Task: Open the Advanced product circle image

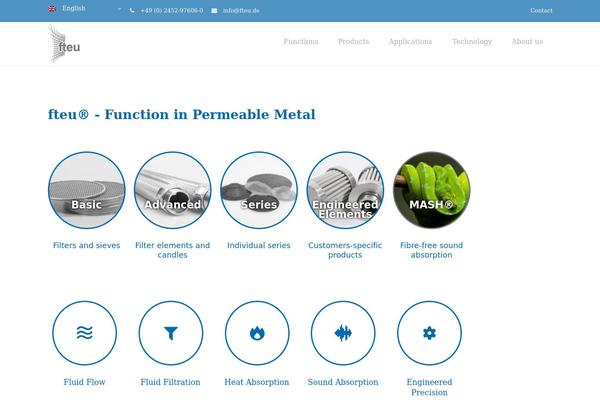Action: coord(173,190)
